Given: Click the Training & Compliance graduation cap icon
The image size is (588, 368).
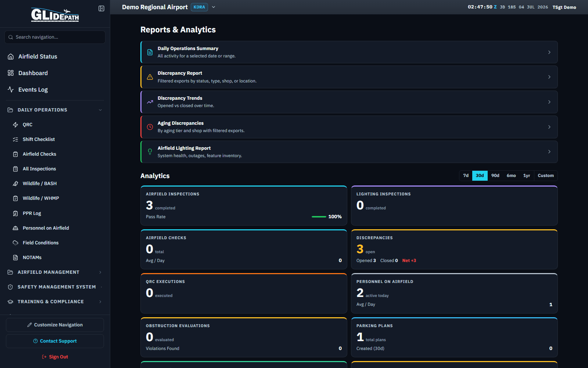Looking at the screenshot, I should (10, 302).
